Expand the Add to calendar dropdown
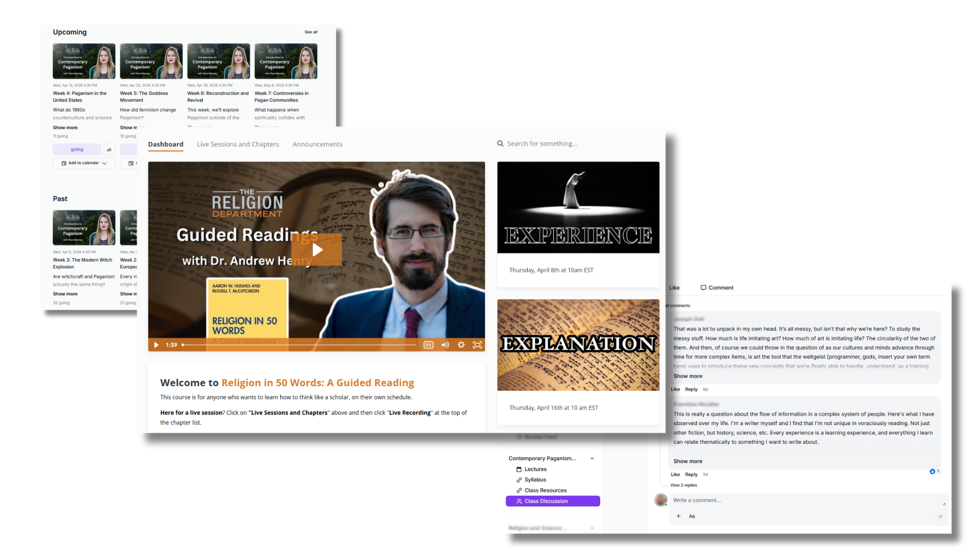The width and height of the screenshot is (980, 551). (x=84, y=163)
